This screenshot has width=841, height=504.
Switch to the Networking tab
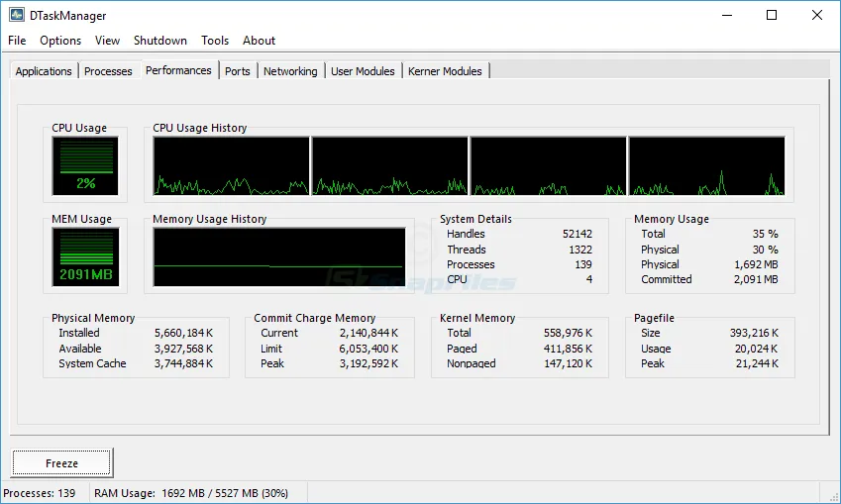click(290, 71)
